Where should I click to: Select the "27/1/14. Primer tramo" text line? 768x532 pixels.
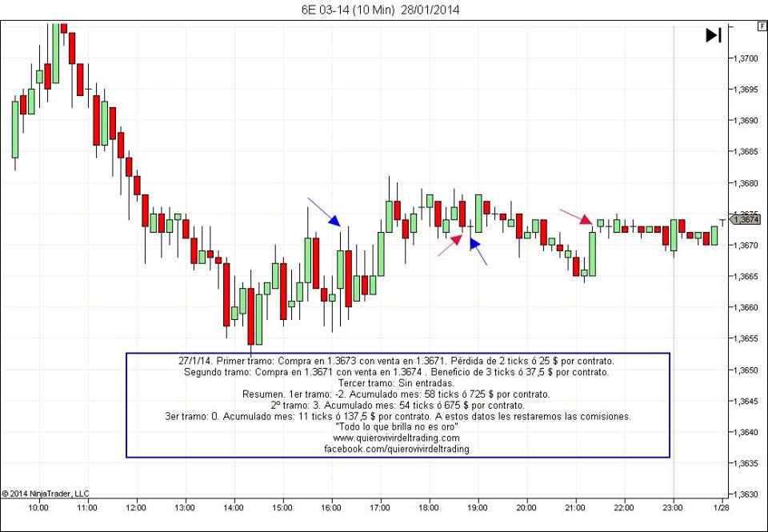[396, 361]
